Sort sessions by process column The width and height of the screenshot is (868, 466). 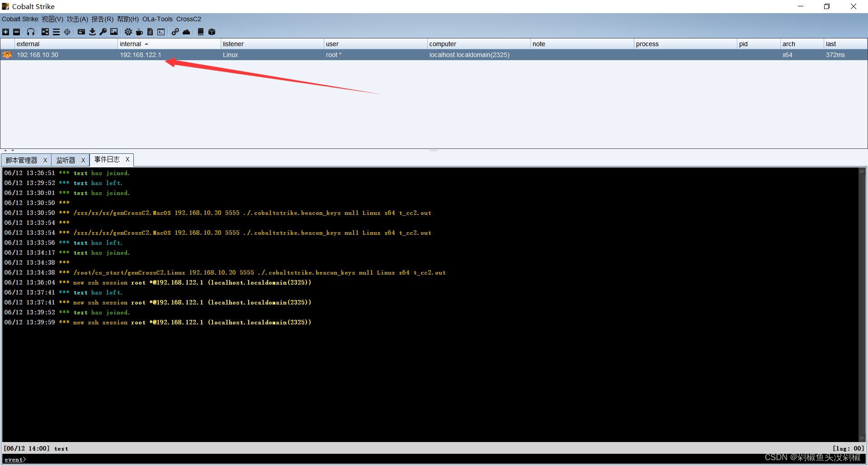[685, 44]
